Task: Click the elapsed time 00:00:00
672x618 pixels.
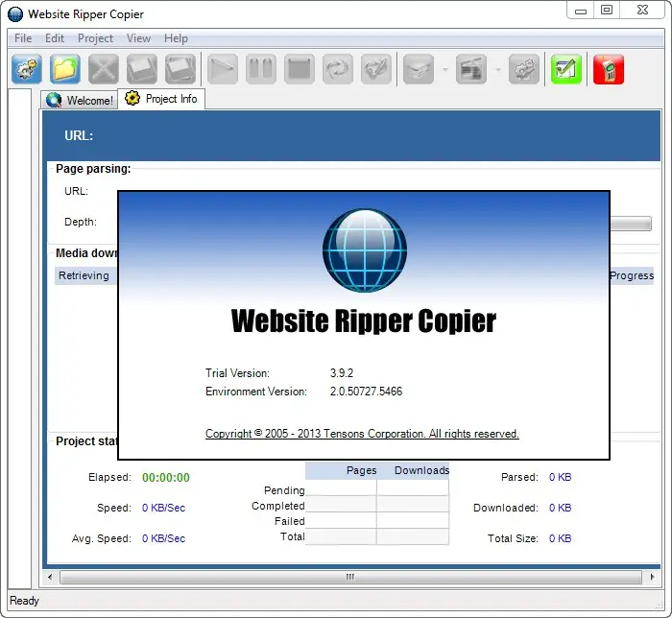Action: click(x=166, y=478)
